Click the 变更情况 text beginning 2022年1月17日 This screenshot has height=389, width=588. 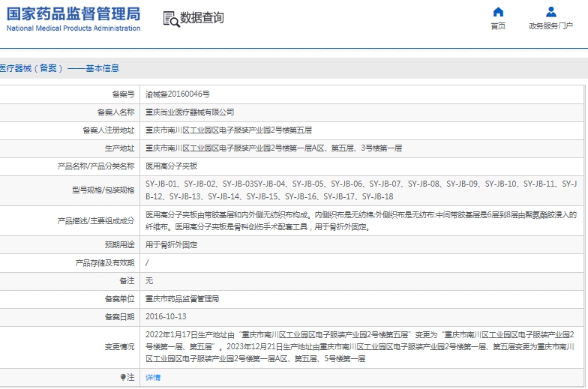[x=360, y=346]
